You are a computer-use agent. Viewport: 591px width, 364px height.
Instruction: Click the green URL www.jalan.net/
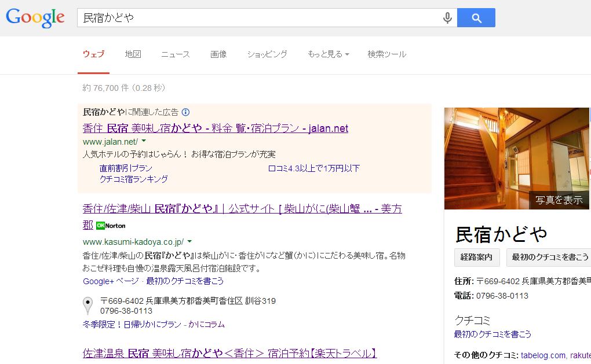110,142
